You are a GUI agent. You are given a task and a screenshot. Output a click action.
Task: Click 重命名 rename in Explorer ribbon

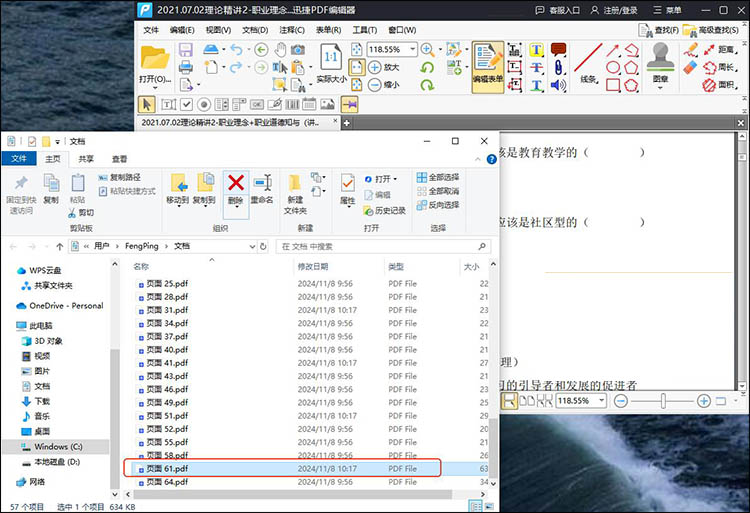click(262, 189)
